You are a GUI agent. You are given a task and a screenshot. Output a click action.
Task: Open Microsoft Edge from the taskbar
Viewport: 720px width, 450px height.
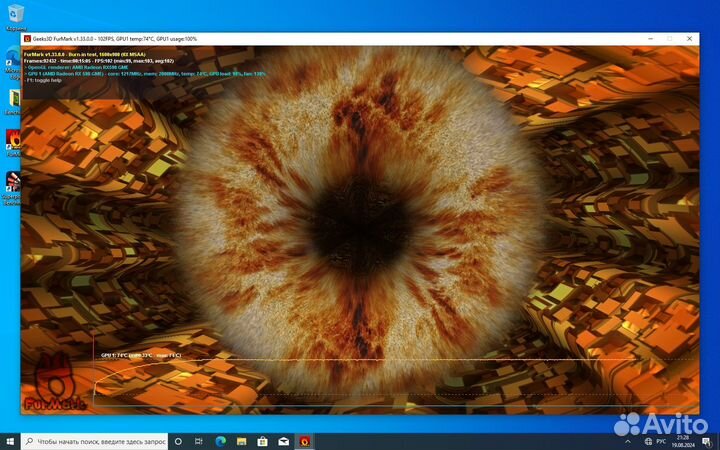pyautogui.click(x=220, y=441)
